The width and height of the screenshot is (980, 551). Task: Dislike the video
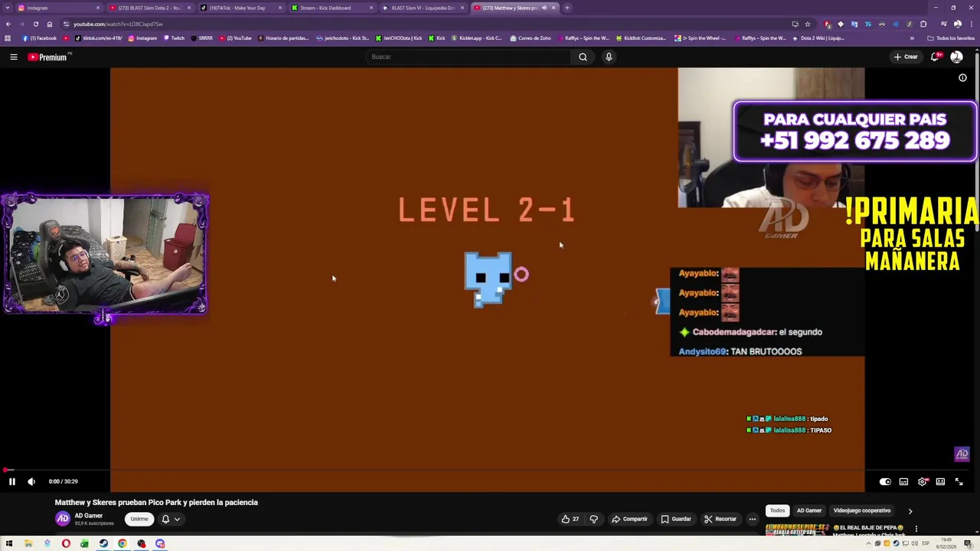tap(593, 519)
